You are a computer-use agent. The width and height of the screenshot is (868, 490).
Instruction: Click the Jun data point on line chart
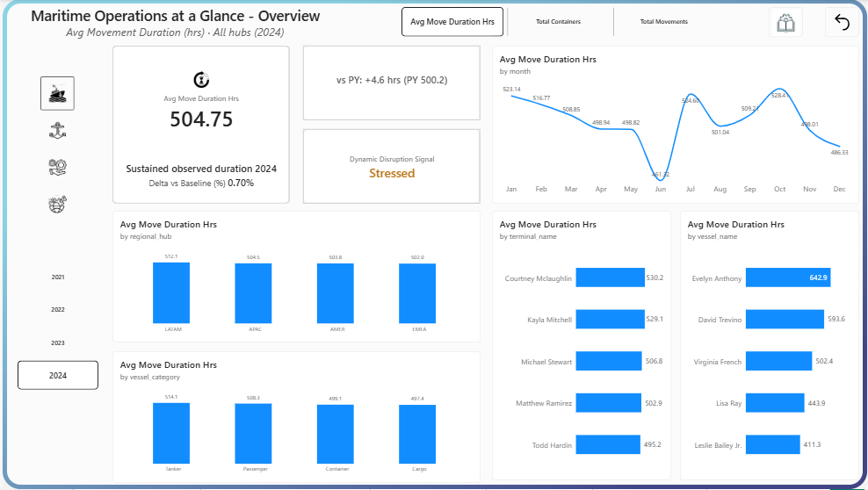pyautogui.click(x=661, y=174)
